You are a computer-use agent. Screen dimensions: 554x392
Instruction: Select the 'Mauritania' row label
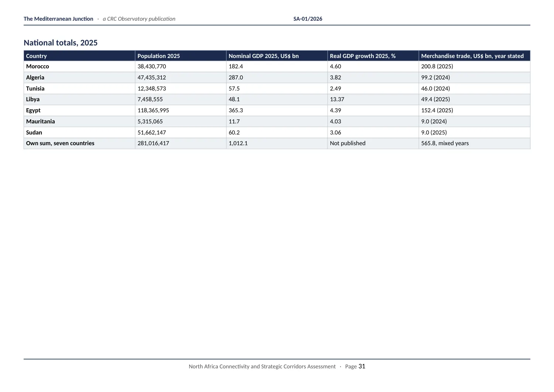click(x=40, y=122)
